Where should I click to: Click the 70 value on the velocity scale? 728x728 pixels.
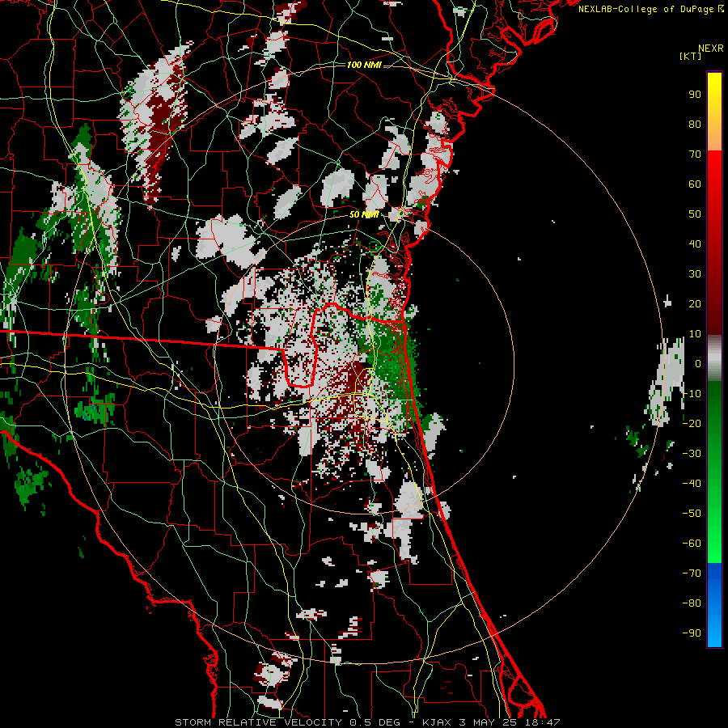(695, 154)
